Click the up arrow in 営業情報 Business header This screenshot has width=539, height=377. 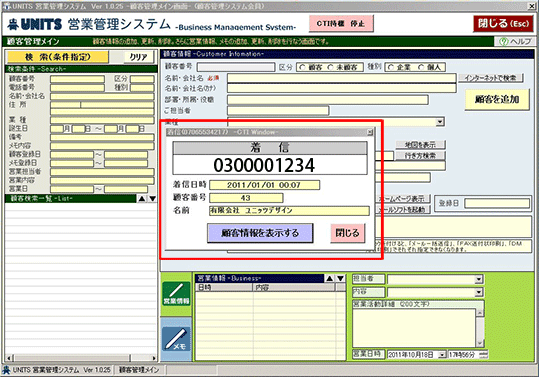pyautogui.click(x=329, y=278)
